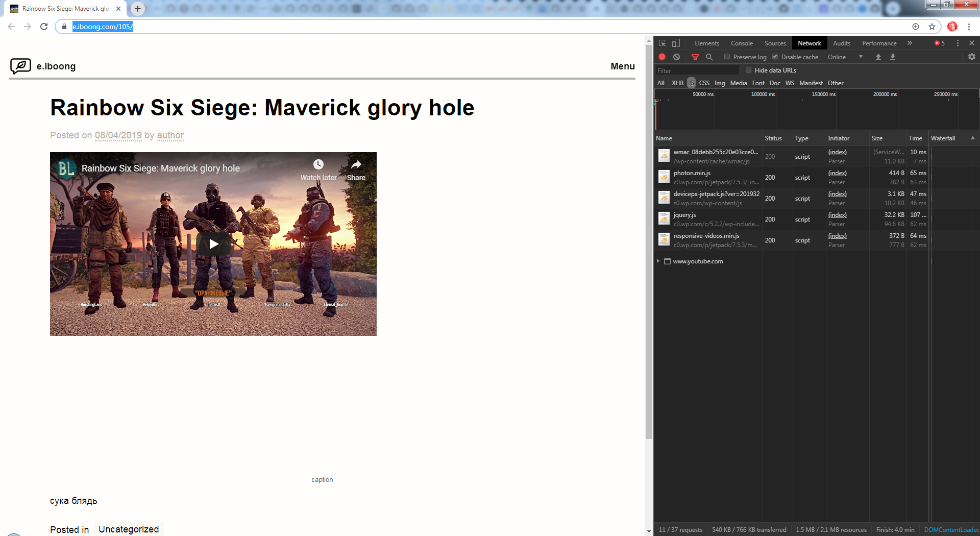Screen dimensions: 980x536
Task: Activate the DevTools inspect element picker
Action: [x=663, y=43]
